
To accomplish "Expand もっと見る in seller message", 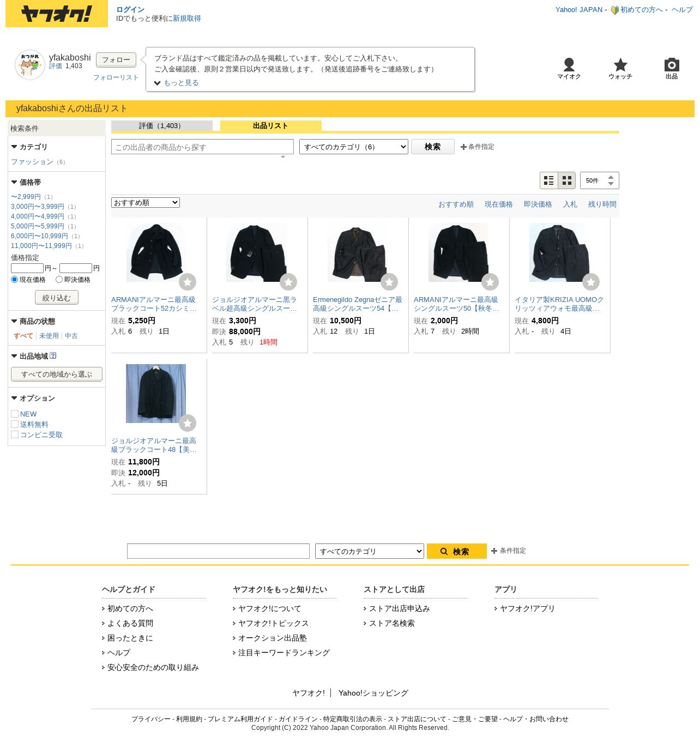I will pyautogui.click(x=176, y=83).
